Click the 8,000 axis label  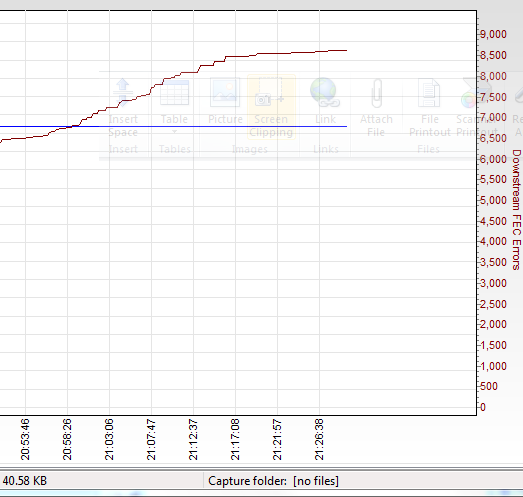click(x=493, y=76)
